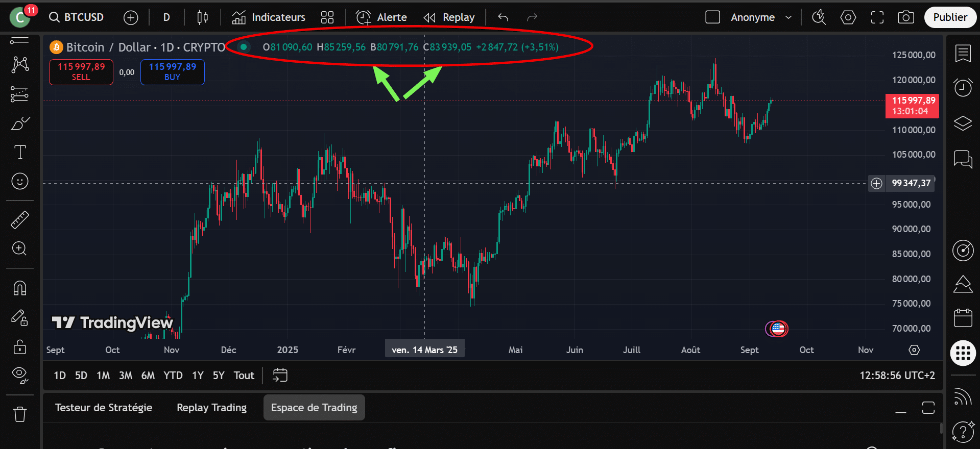980x449 pixels.
Task: Open the emoji icons tool
Action: (x=20, y=181)
